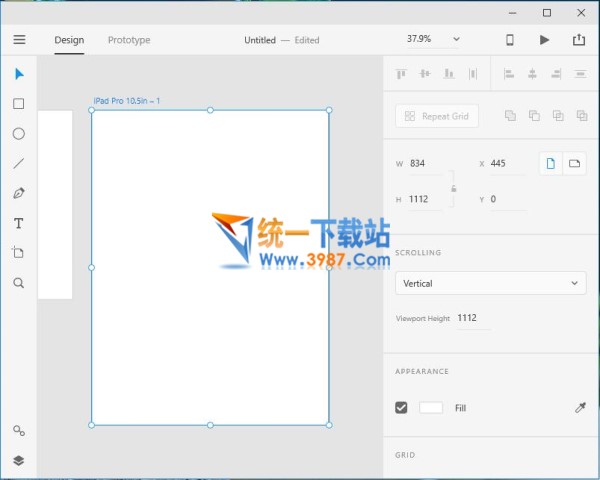Image resolution: width=600 pixels, height=480 pixels.
Task: Switch artboard to landscape orientation
Action: click(x=574, y=164)
